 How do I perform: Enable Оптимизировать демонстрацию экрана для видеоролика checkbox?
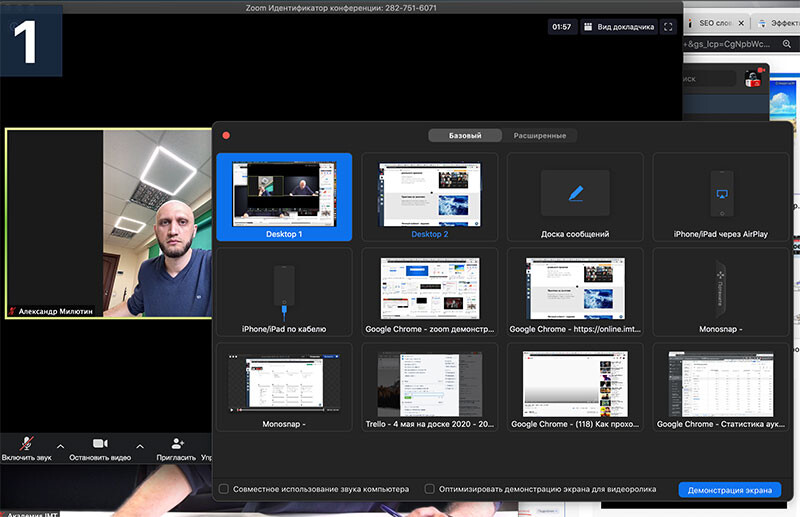[x=430, y=489]
